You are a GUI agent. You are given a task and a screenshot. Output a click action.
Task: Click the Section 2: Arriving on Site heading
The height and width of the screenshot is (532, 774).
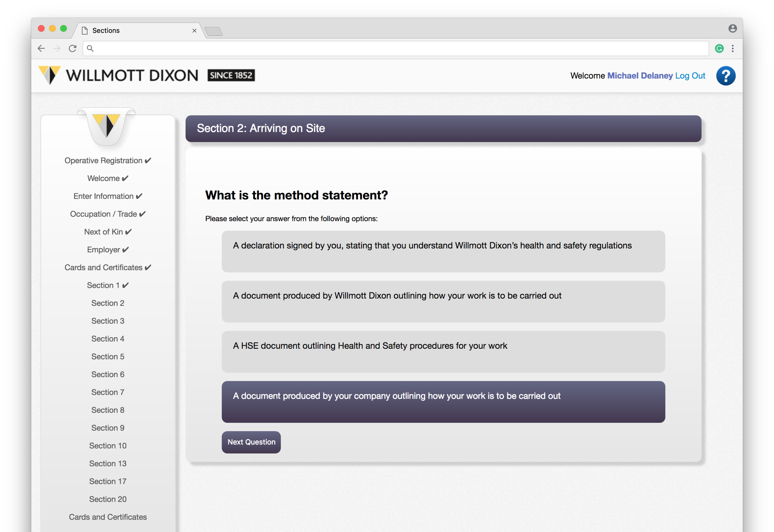tap(261, 128)
